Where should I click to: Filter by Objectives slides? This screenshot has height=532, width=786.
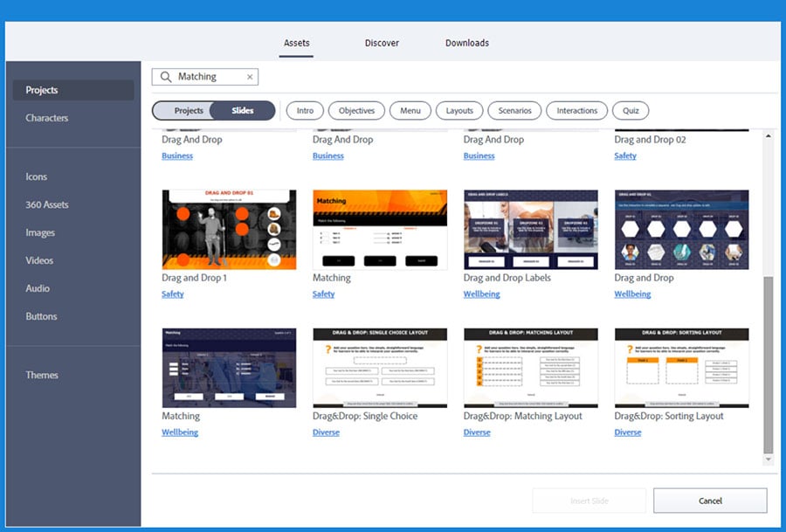coord(356,111)
